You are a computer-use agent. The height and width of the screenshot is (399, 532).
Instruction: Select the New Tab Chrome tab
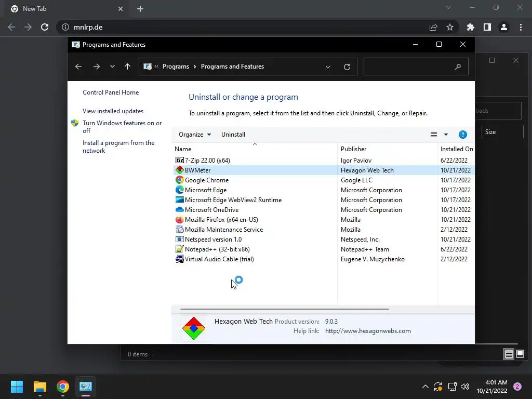67,9
